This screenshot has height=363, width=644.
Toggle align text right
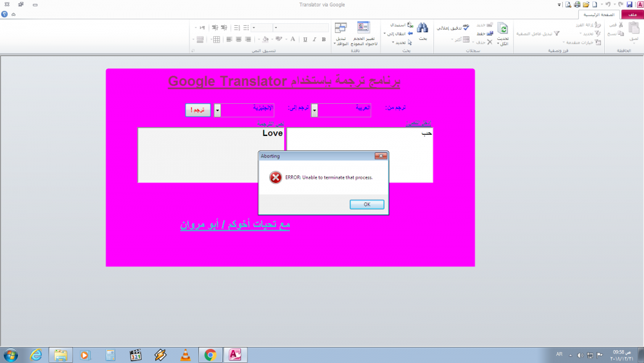248,39
